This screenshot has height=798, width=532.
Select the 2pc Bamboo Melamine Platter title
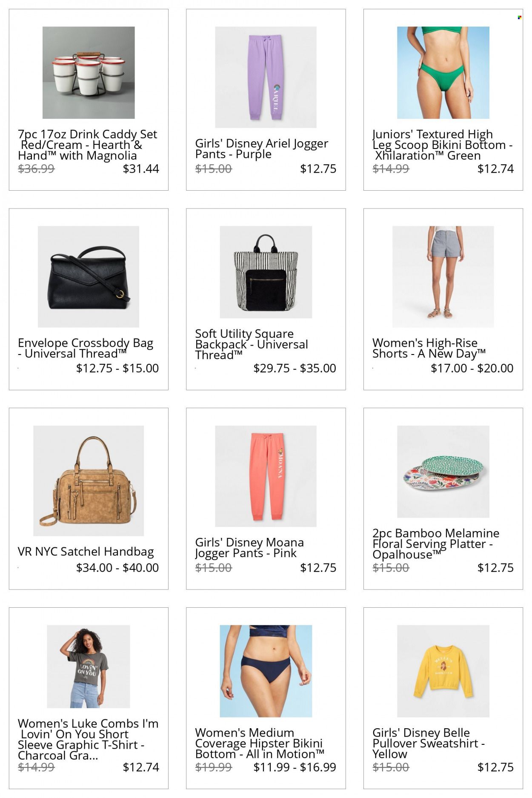tap(435, 544)
